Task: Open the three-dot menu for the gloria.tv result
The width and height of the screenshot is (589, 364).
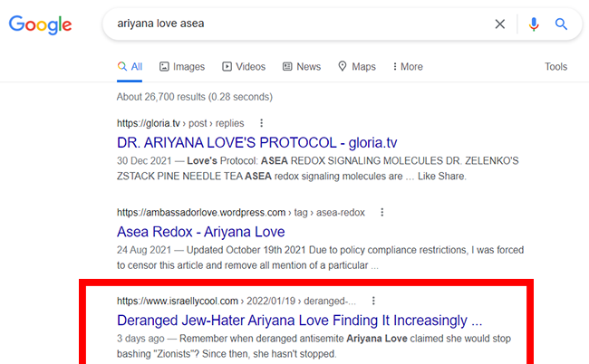Action: (x=262, y=123)
